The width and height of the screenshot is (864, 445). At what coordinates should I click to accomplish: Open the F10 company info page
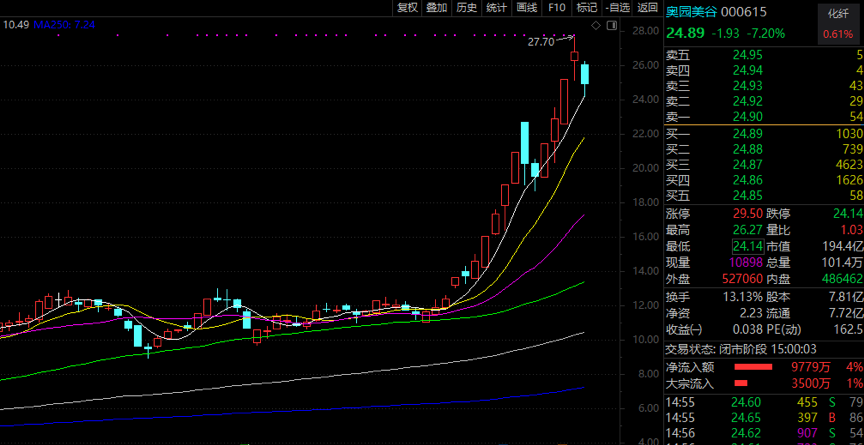[557, 7]
